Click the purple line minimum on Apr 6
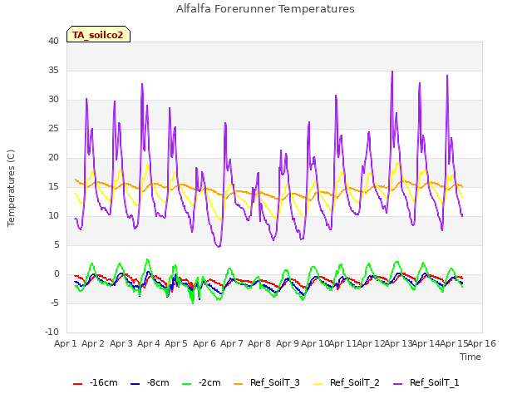 click(219, 246)
